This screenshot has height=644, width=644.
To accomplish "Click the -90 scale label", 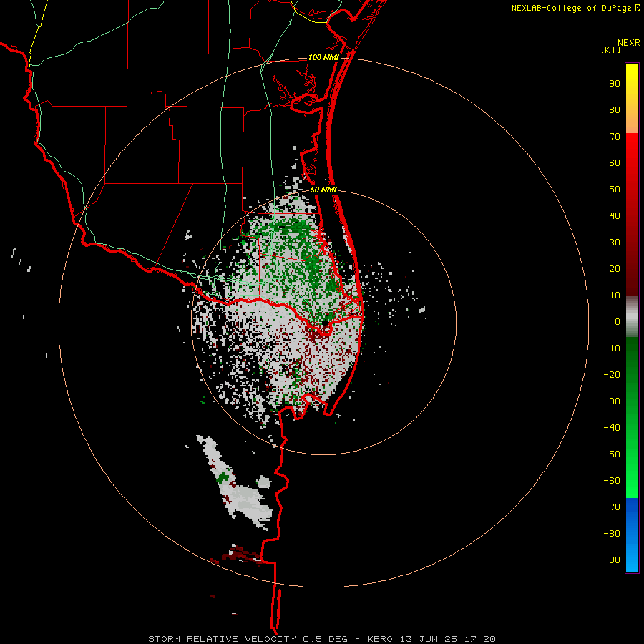I will [612, 560].
